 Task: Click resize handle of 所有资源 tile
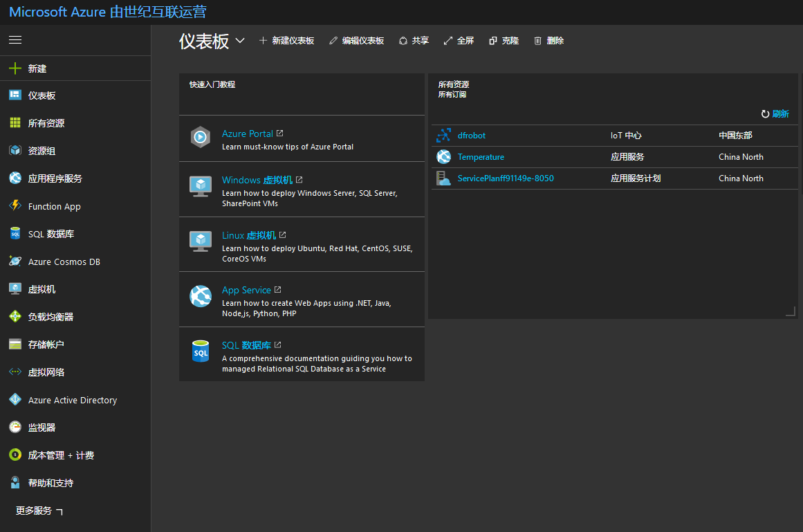click(791, 312)
